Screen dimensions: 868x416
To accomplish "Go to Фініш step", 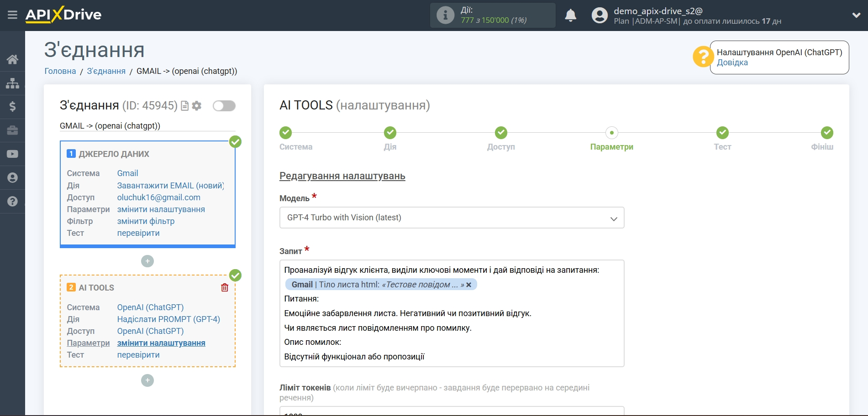I will tap(827, 133).
